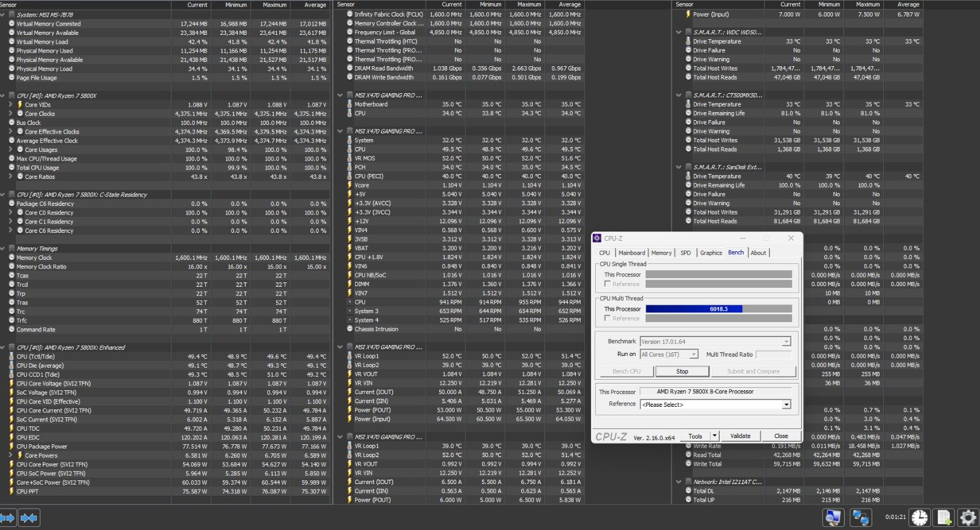Open the Reference Please Select dropdown
980x530 pixels.
click(x=786, y=405)
